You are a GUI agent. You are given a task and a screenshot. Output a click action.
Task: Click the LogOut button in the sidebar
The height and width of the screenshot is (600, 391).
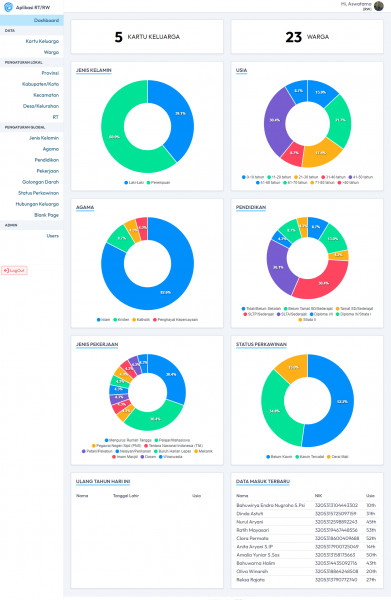click(x=14, y=271)
